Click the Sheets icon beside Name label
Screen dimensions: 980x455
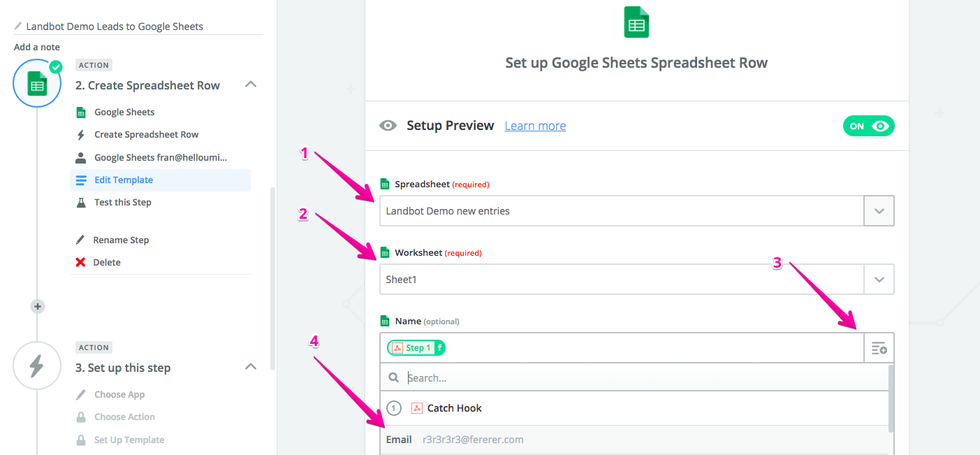tap(384, 322)
